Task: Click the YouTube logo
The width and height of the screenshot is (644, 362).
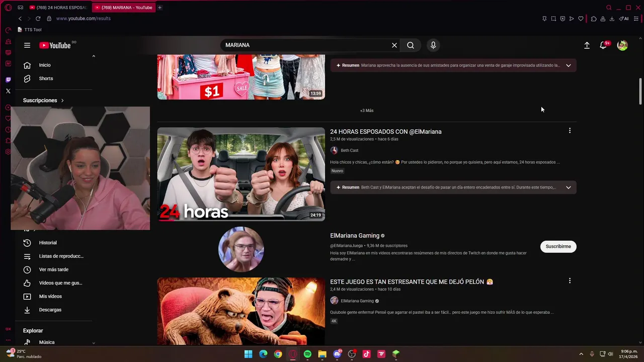Action: click(55, 45)
